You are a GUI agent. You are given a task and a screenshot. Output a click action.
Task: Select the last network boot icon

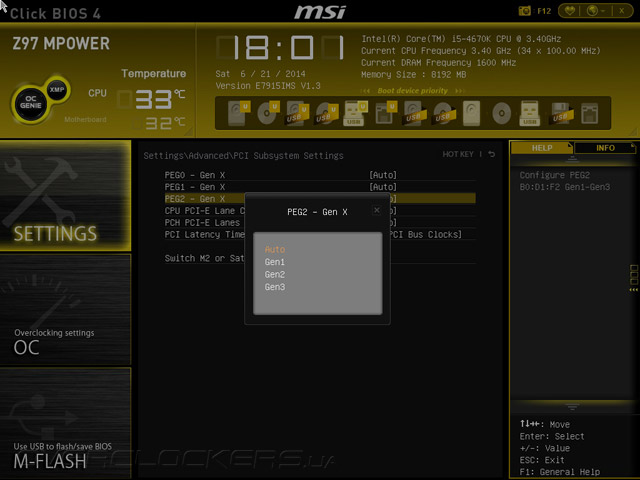pyautogui.click(x=590, y=113)
